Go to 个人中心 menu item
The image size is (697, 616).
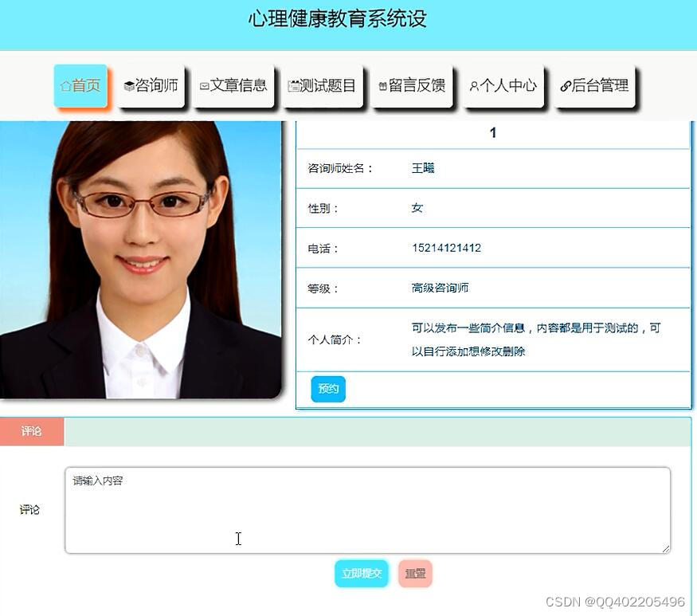(x=503, y=85)
